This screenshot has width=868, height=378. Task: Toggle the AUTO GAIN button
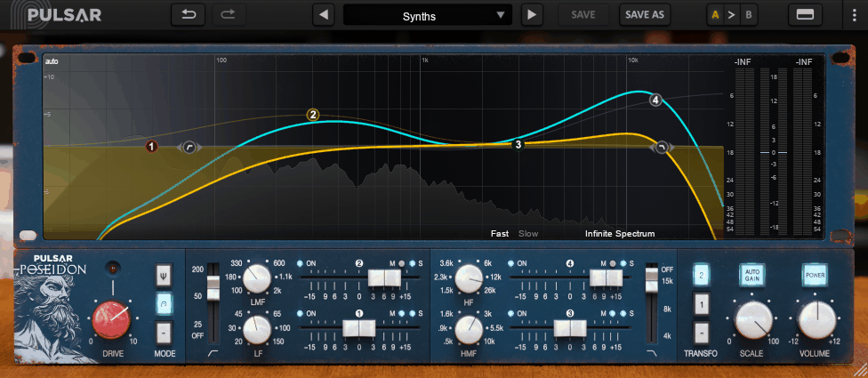point(752,275)
